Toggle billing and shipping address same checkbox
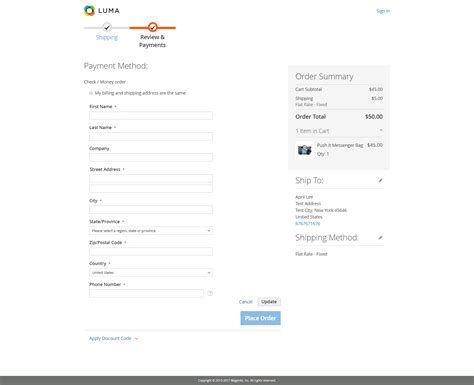This screenshot has height=385, width=474. tap(91, 93)
